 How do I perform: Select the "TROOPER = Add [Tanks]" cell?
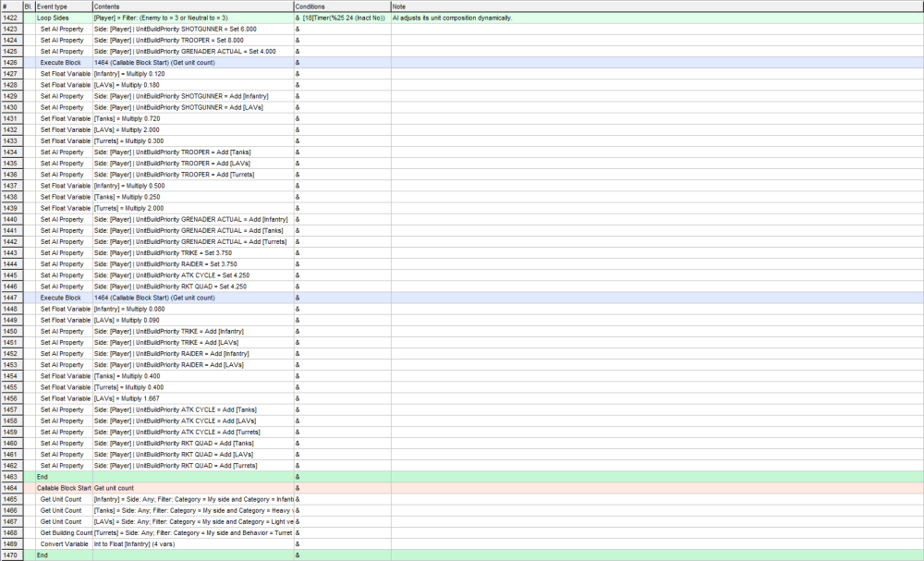[193, 152]
